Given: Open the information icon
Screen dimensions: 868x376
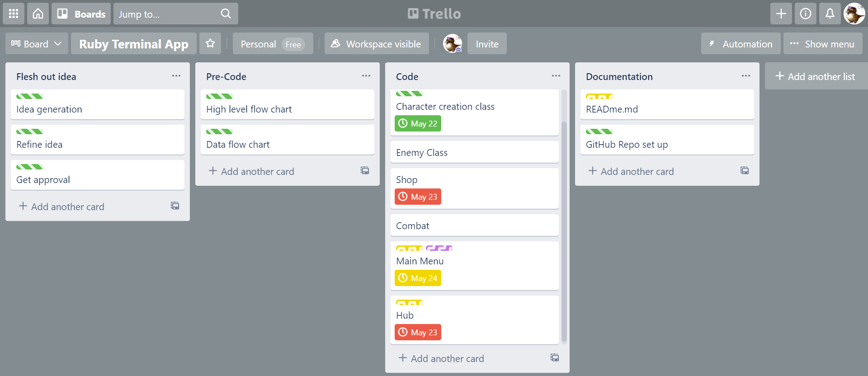Looking at the screenshot, I should [x=806, y=14].
